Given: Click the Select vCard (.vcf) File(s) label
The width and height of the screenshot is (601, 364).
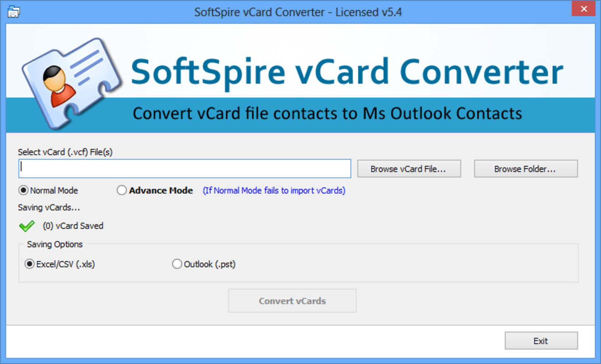Looking at the screenshot, I should point(65,152).
